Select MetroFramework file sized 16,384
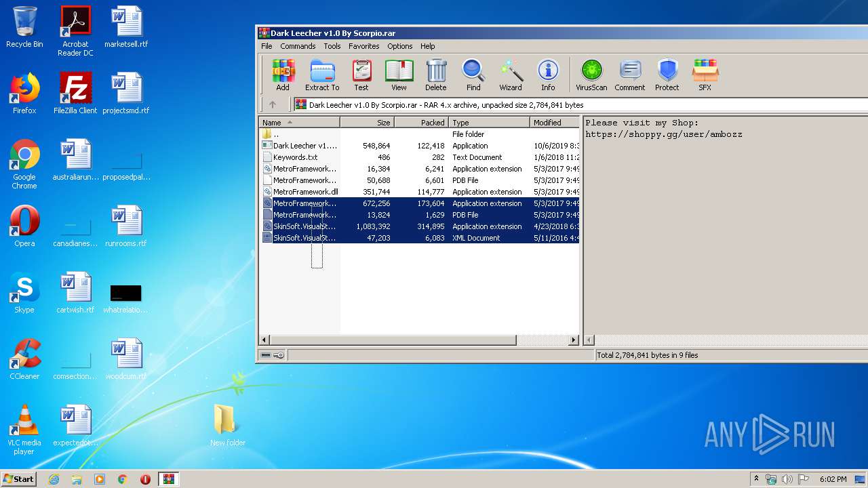Image resolution: width=868 pixels, height=488 pixels. 420,169
